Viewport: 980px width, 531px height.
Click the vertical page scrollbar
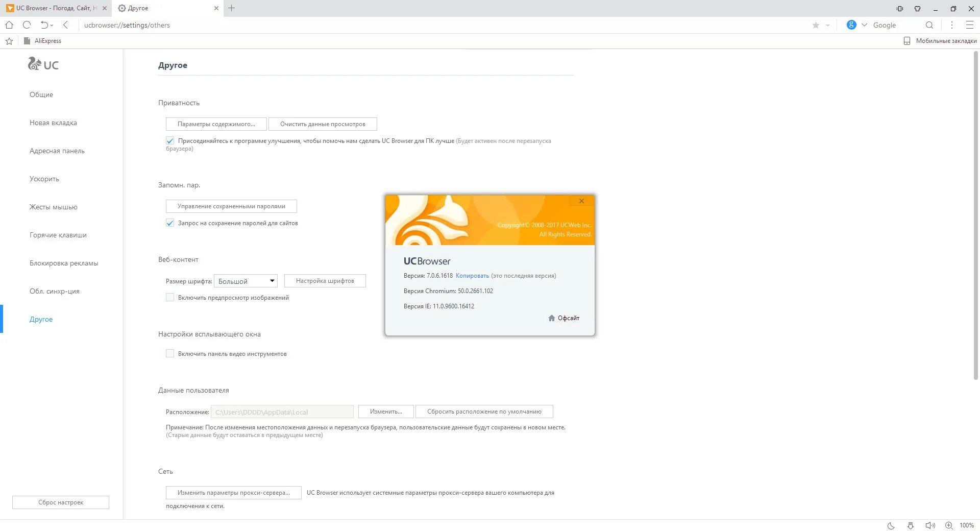(976, 215)
